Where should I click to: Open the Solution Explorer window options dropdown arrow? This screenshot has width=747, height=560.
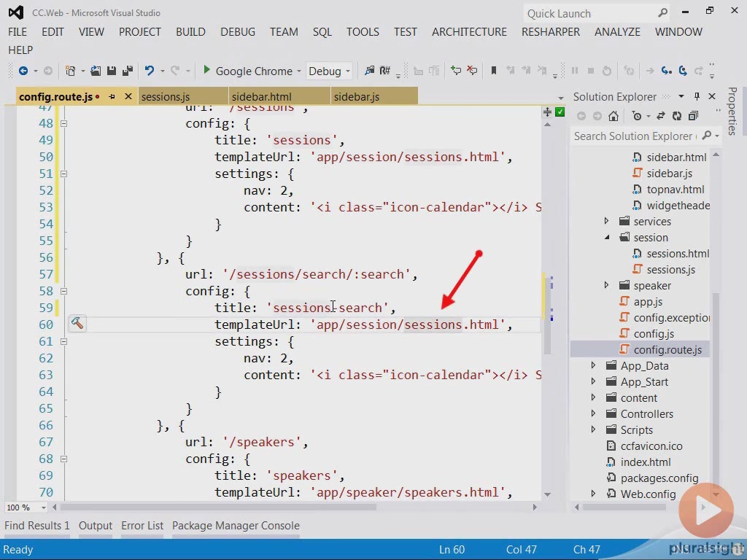tap(681, 97)
